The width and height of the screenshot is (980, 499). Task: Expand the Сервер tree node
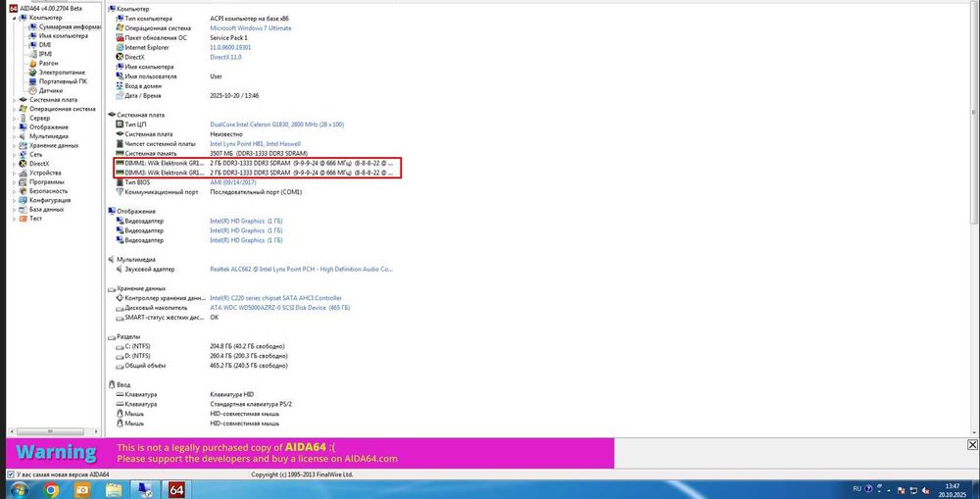coord(15,119)
